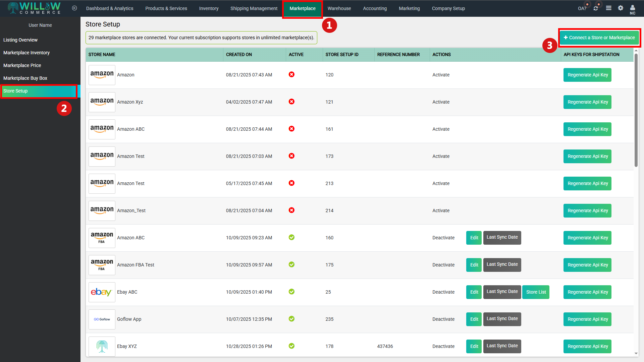Screen dimensions: 644x362
Task: Open the settings gear icon
Action: click(621, 8)
